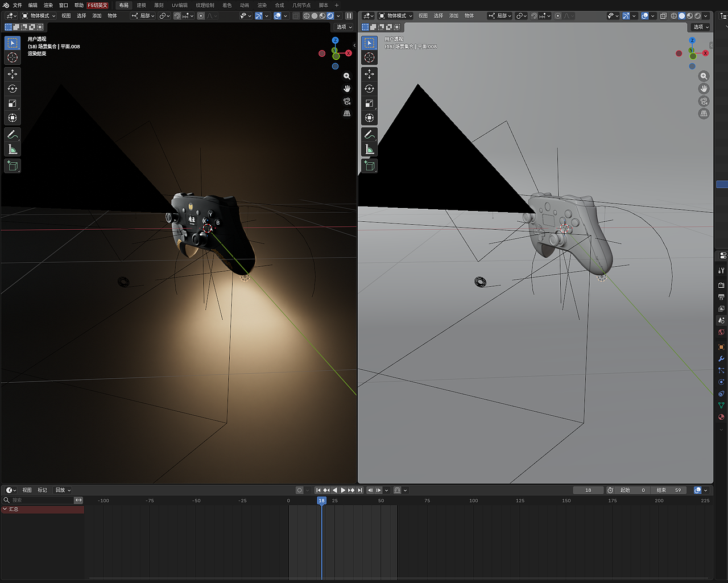This screenshot has width=728, height=583.
Task: Toggle X-ray in the right viewport header
Action: pyautogui.click(x=663, y=16)
